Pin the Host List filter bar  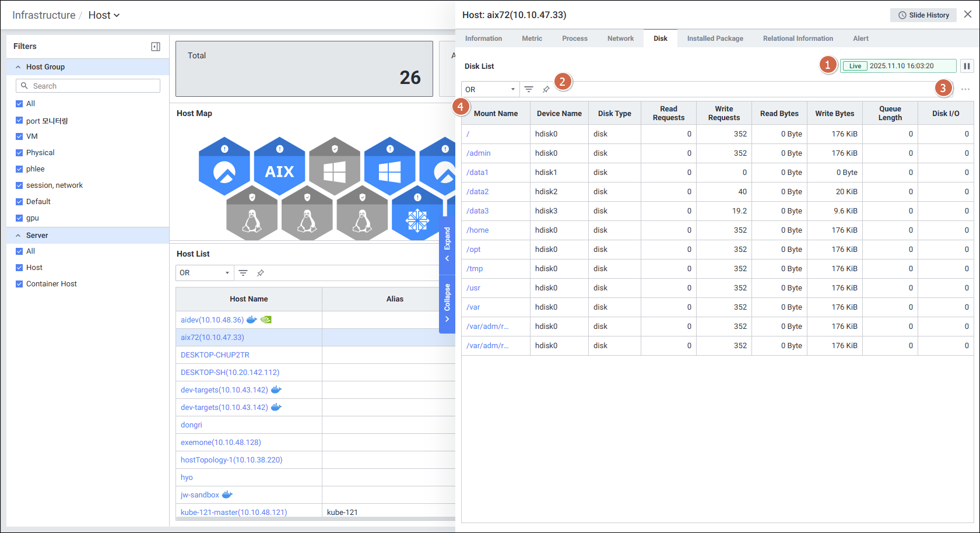click(261, 273)
